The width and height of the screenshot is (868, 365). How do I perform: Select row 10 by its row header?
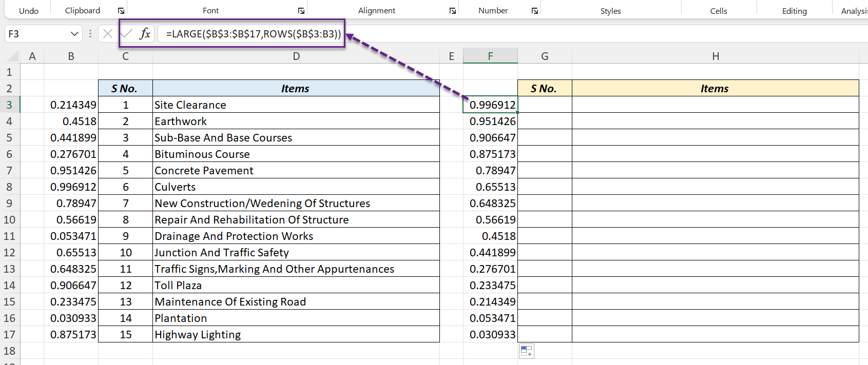point(9,220)
